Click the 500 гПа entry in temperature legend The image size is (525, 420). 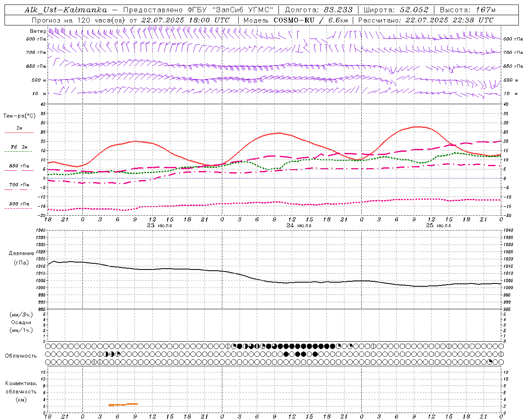pos(19,203)
